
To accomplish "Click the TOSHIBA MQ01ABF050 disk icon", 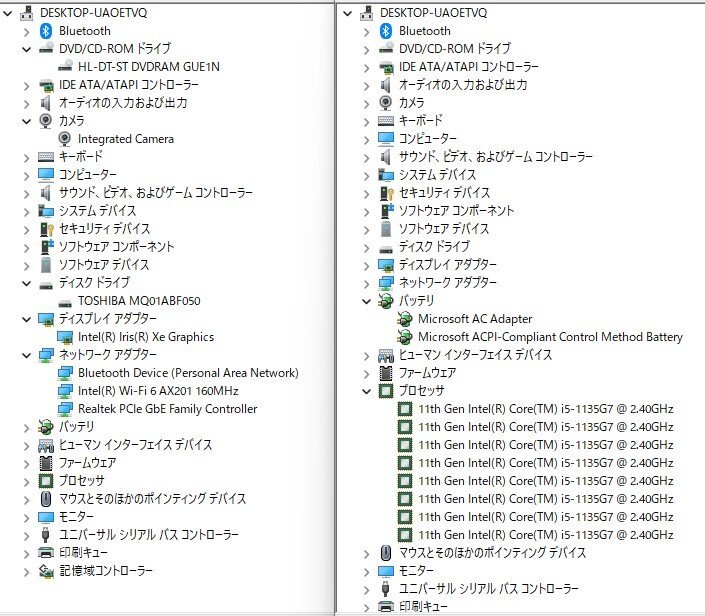I will pos(65,302).
